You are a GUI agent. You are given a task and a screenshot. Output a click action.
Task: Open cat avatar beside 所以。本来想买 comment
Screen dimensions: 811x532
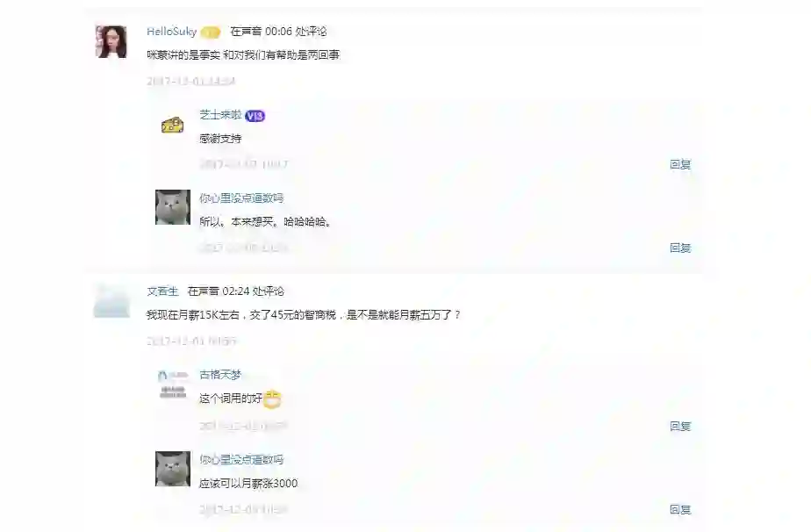coord(173,207)
